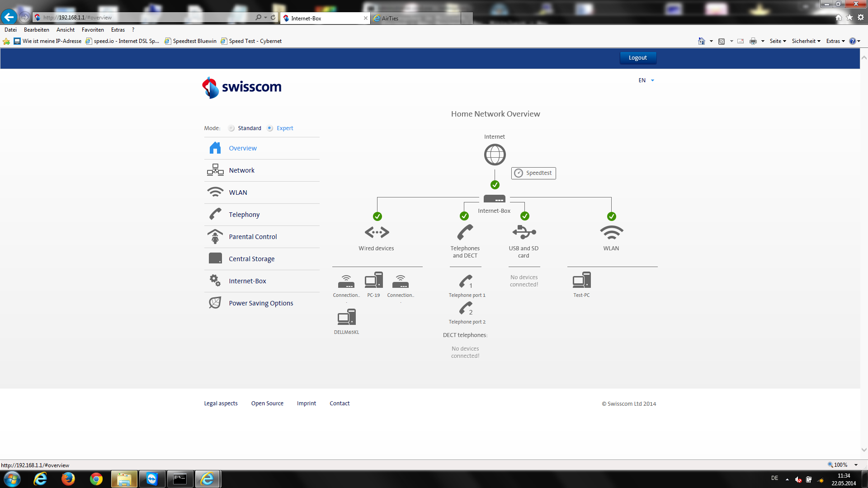Open the Parental Control sidebar item
Image resolution: width=868 pixels, height=488 pixels.
(253, 237)
